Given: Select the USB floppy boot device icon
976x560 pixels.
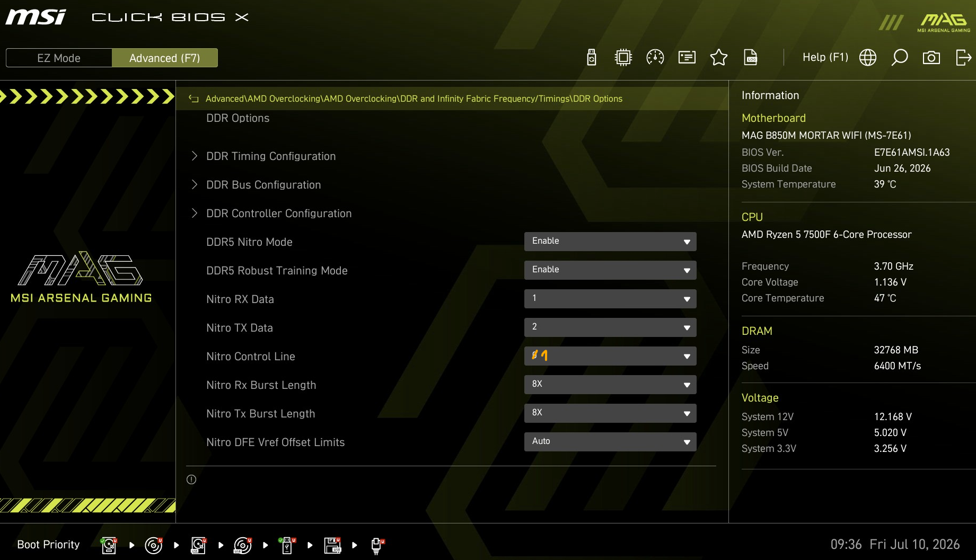Looking at the screenshot, I should [x=332, y=545].
